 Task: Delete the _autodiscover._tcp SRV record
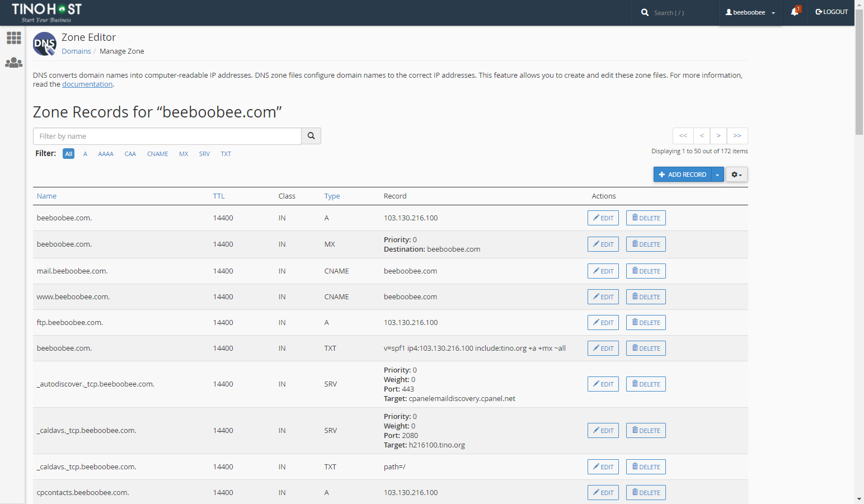pyautogui.click(x=646, y=384)
